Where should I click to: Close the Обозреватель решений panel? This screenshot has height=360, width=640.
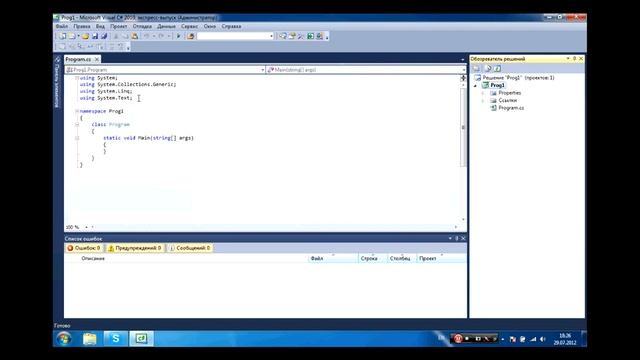click(x=581, y=59)
